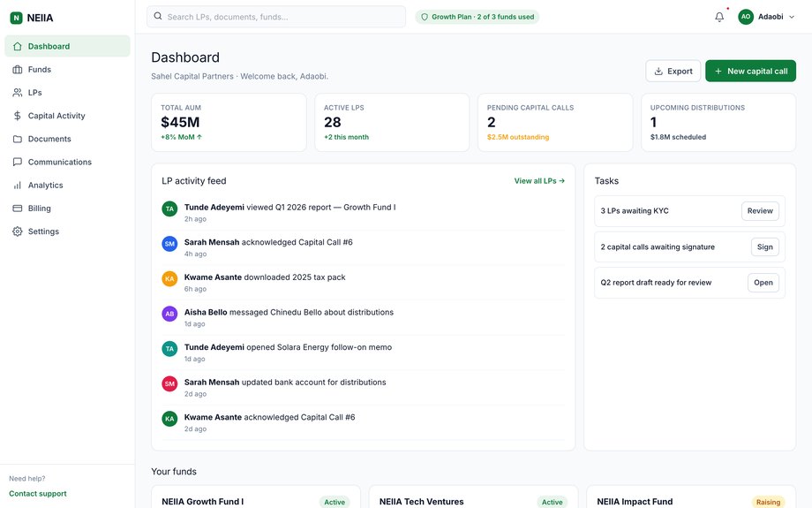Open Settings from the sidebar
812x508 pixels.
67,231
